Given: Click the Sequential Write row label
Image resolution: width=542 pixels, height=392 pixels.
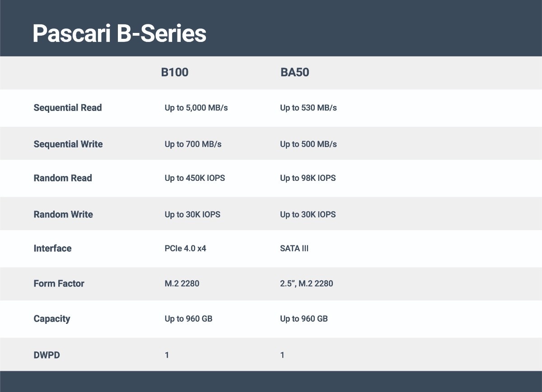Looking at the screenshot, I should tap(68, 144).
